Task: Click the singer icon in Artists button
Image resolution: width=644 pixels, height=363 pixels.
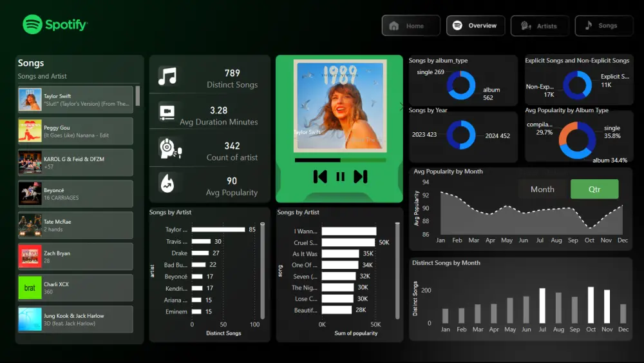Action: tap(526, 26)
